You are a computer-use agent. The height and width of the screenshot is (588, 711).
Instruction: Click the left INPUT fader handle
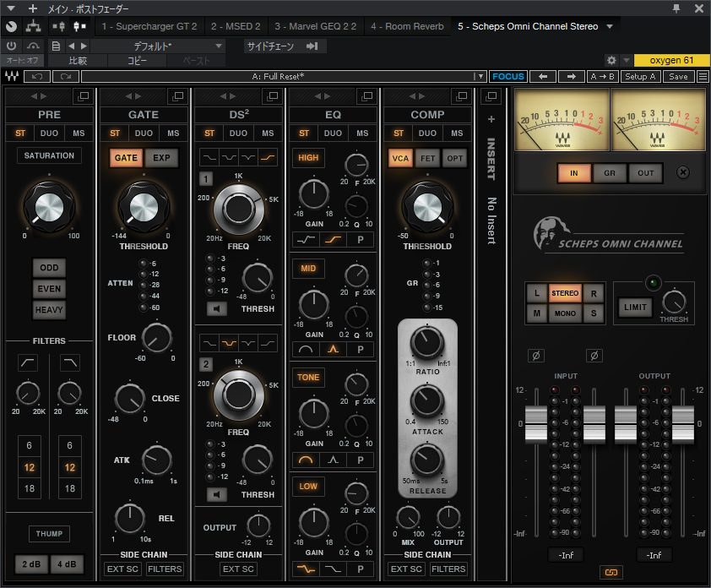[x=536, y=425]
